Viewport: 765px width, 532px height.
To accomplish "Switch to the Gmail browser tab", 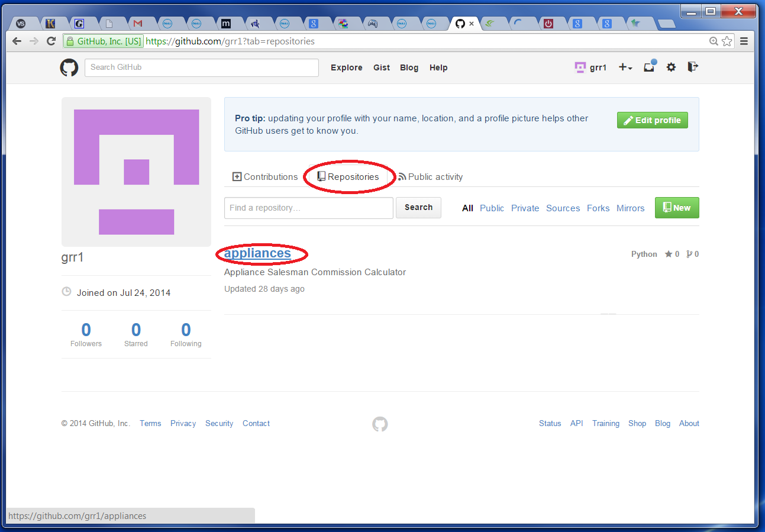I will click(x=138, y=24).
